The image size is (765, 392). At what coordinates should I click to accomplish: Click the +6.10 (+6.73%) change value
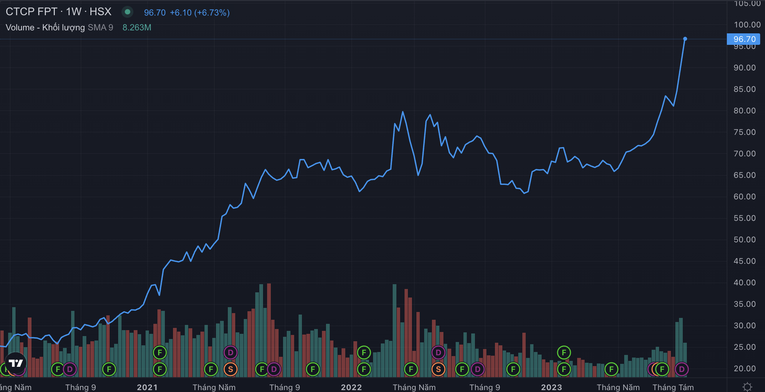point(199,13)
